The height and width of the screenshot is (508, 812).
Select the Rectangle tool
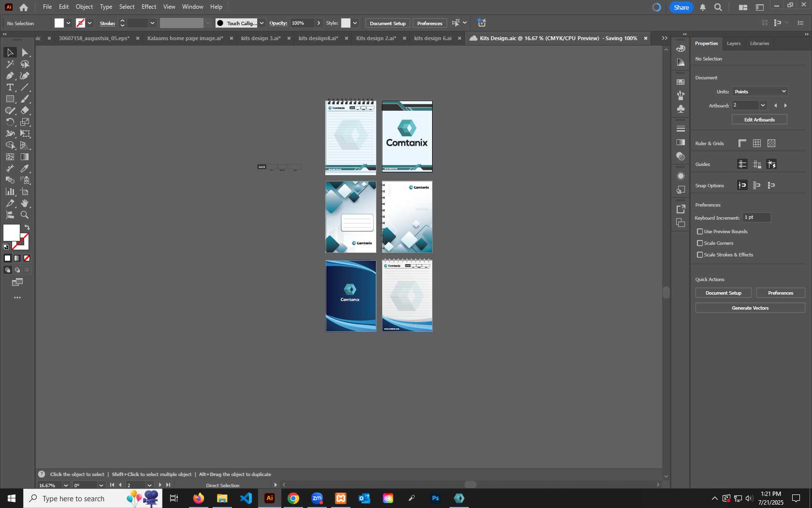pyautogui.click(x=10, y=99)
